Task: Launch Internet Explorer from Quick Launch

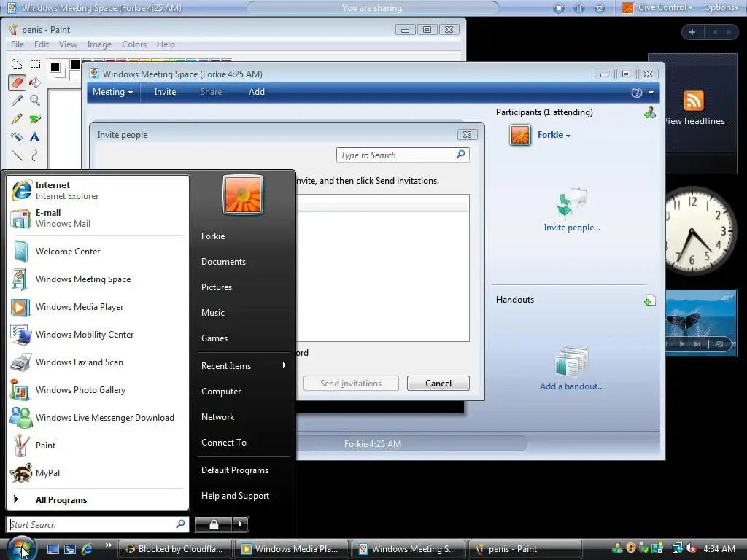Action: tap(88, 549)
